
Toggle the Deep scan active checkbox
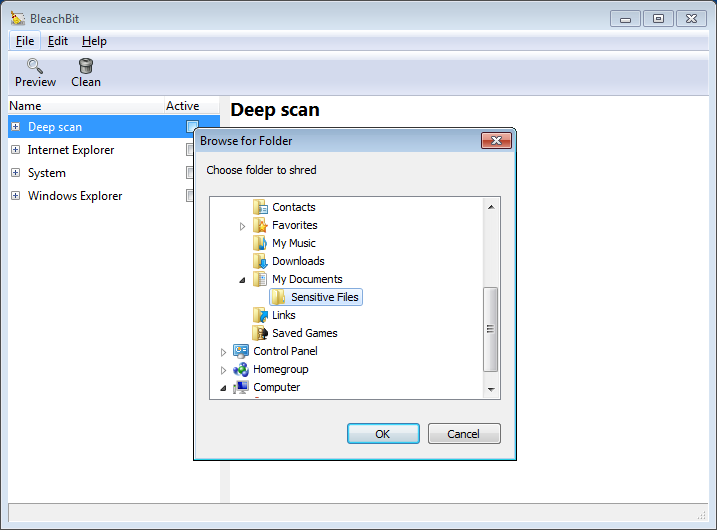(192, 127)
